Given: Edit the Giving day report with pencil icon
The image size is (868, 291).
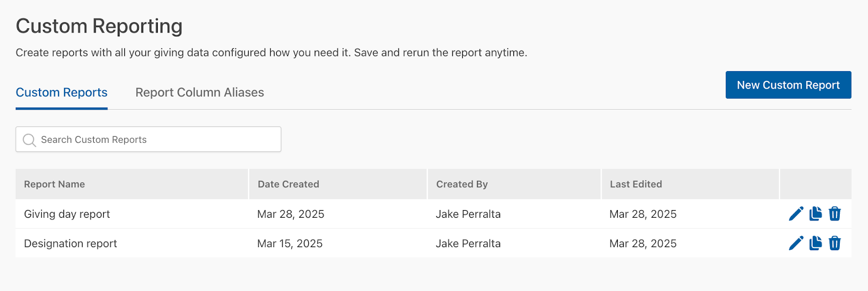Looking at the screenshot, I should [x=796, y=214].
